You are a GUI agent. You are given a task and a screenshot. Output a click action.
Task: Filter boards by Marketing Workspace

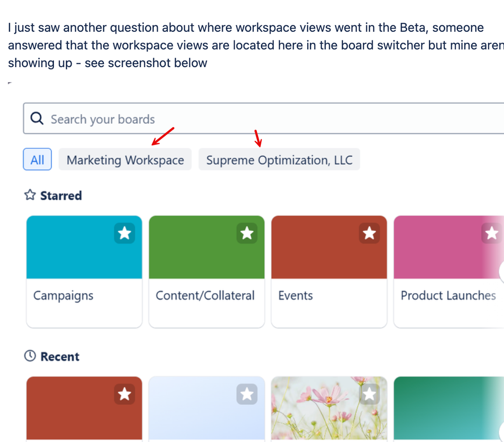click(125, 159)
